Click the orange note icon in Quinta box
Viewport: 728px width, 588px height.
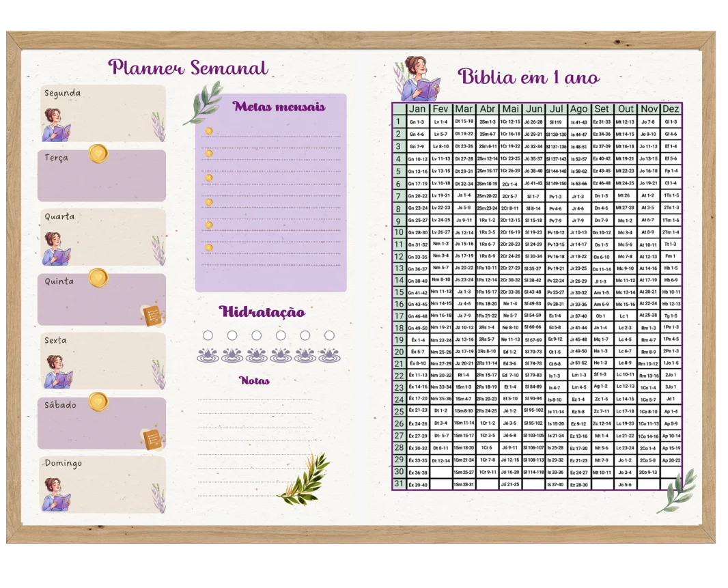[152, 316]
